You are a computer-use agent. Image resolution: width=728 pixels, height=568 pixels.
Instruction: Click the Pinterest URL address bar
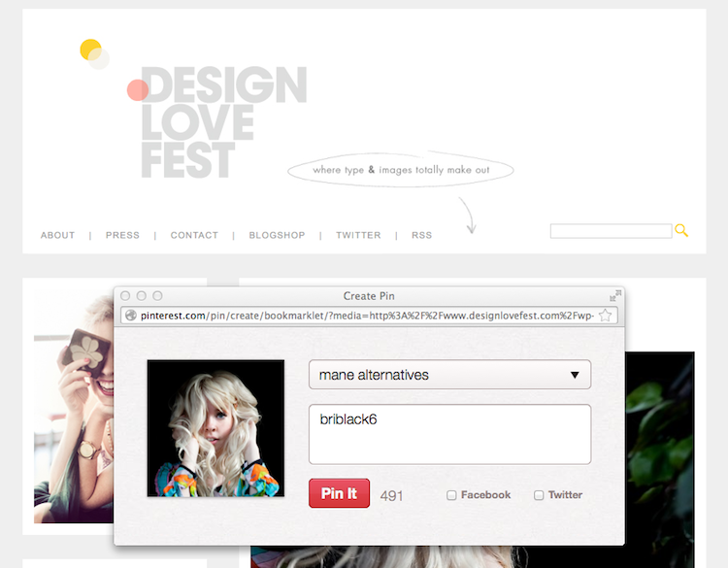point(369,316)
